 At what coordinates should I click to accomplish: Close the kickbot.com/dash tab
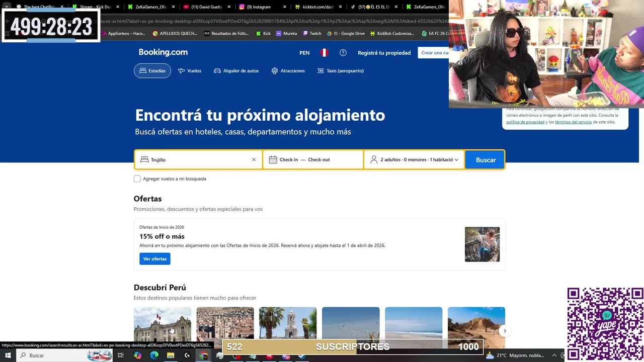[x=341, y=7]
